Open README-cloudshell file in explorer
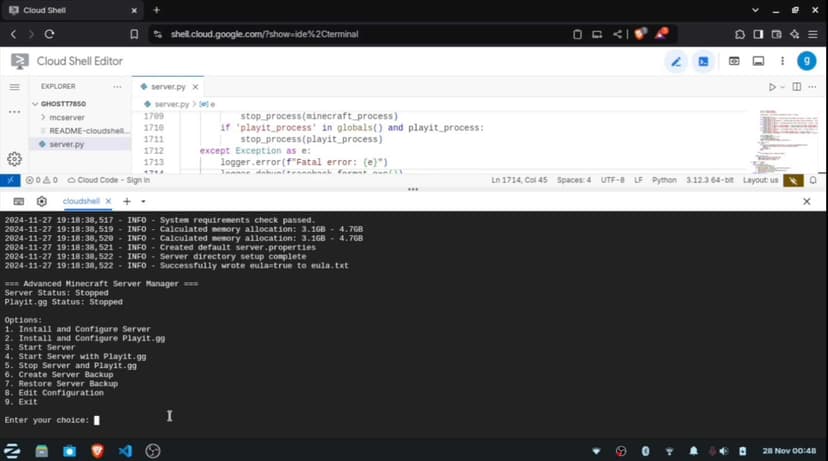 [87, 130]
